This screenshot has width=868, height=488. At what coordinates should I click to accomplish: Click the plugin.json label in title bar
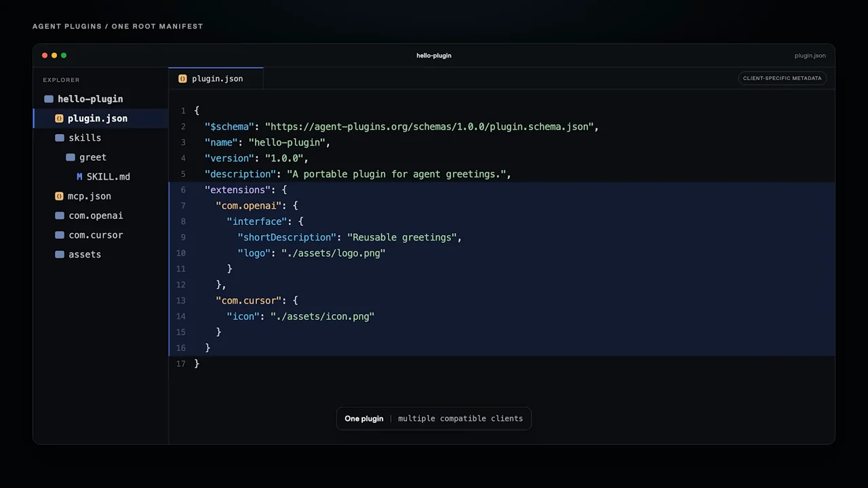810,56
